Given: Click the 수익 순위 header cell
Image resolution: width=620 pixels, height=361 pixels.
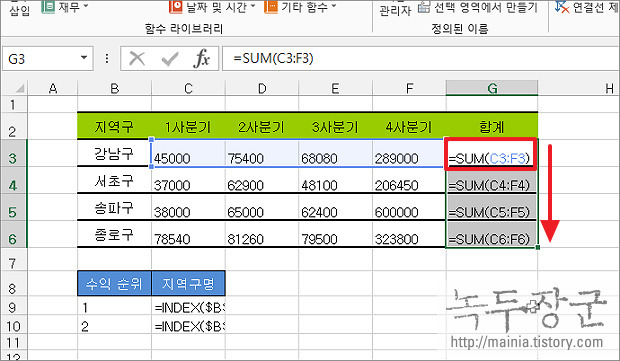Looking at the screenshot, I should click(x=114, y=284).
